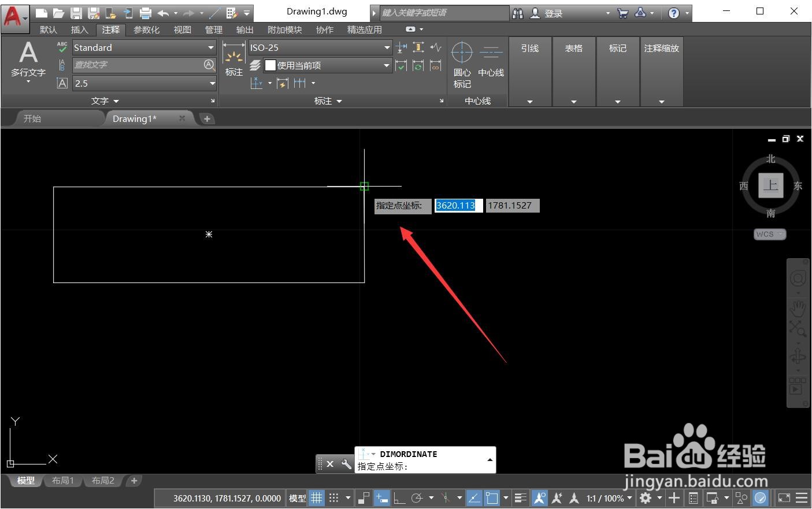Click the continue dimension icon
Image resolution: width=812 pixels, height=509 pixels.
[x=299, y=83]
